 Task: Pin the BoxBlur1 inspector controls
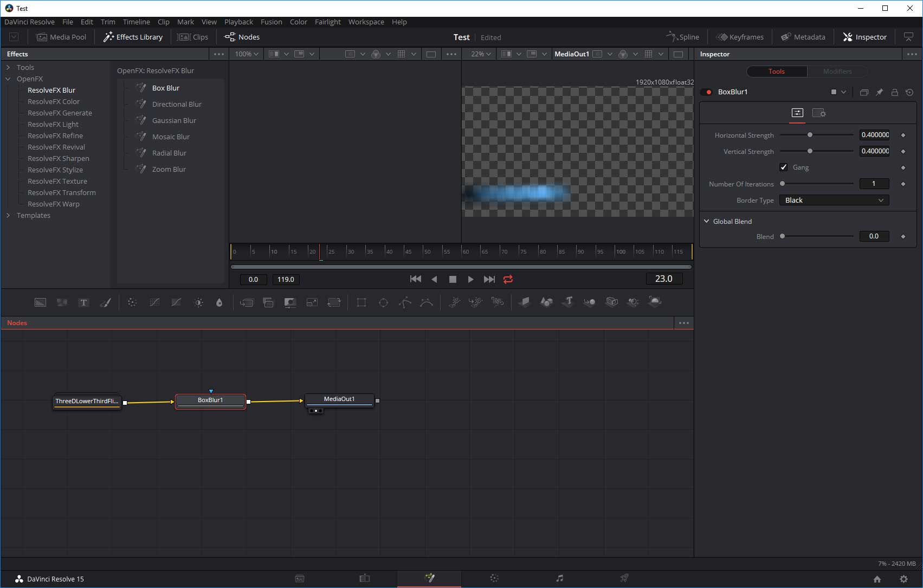click(879, 92)
